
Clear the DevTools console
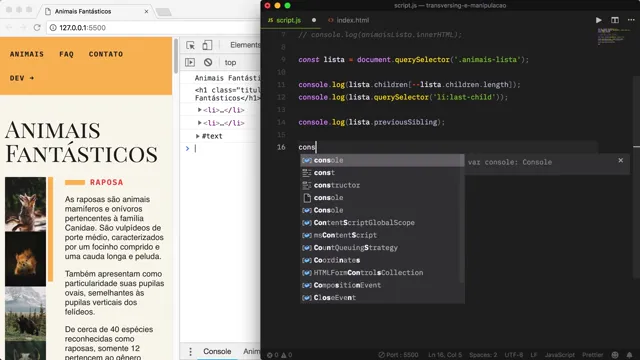click(208, 62)
